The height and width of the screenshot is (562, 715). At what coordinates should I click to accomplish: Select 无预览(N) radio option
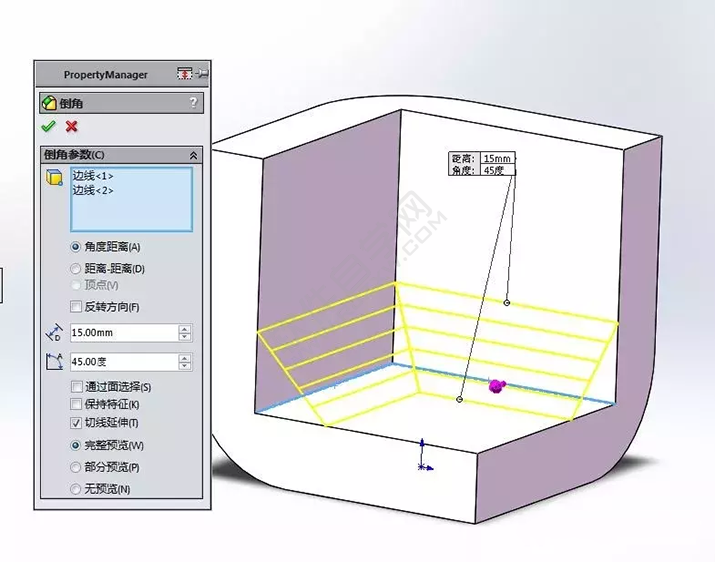coord(76,489)
